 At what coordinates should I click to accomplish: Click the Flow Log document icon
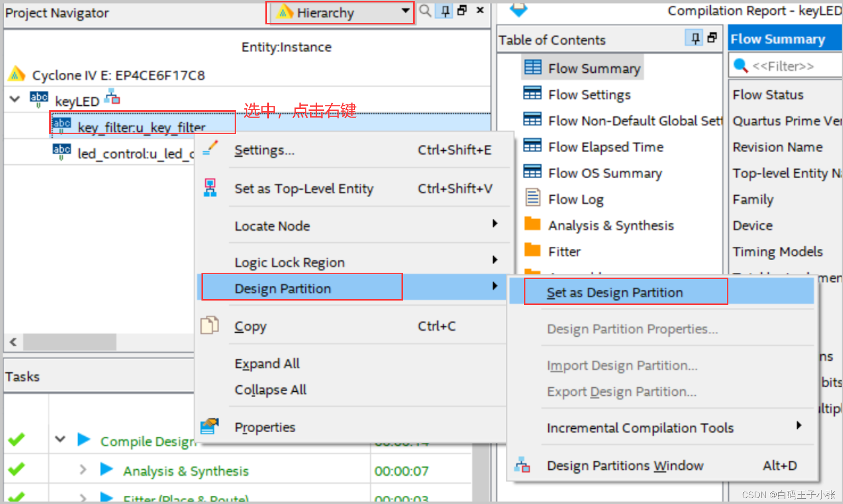[x=532, y=198]
